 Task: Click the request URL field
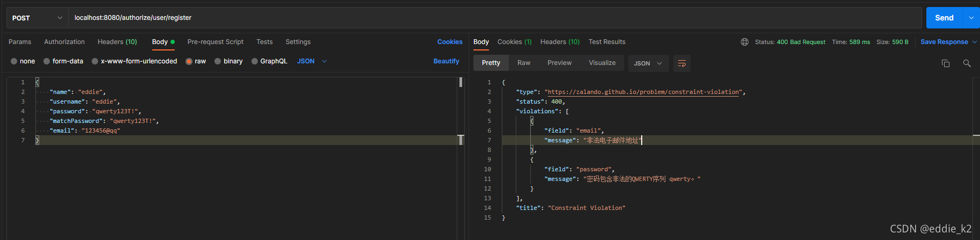point(495,18)
